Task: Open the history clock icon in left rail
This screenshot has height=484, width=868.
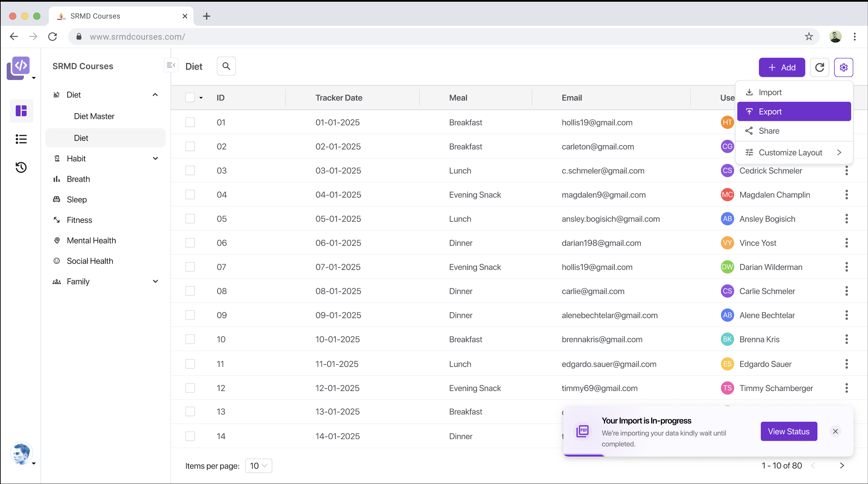Action: (x=21, y=167)
